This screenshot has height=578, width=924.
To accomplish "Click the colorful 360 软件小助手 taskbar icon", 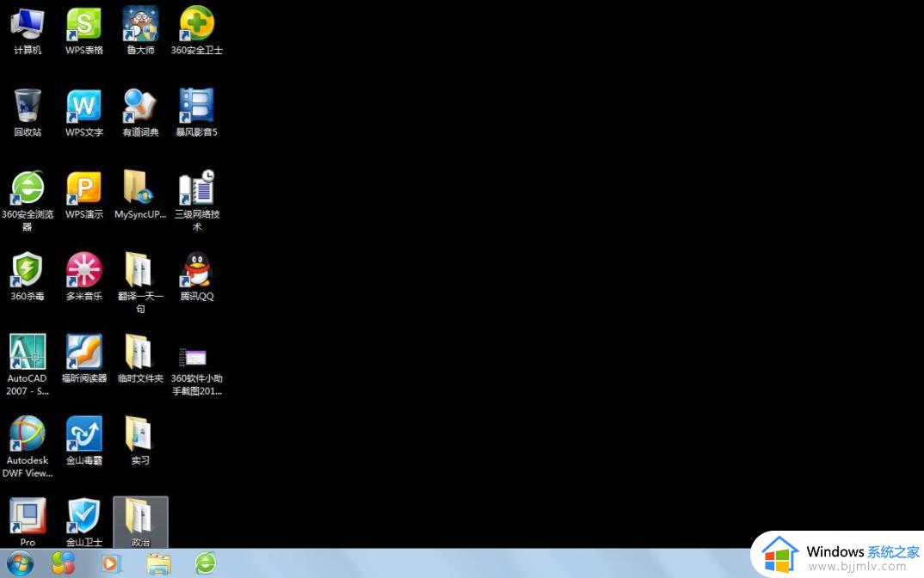I will coord(63,563).
